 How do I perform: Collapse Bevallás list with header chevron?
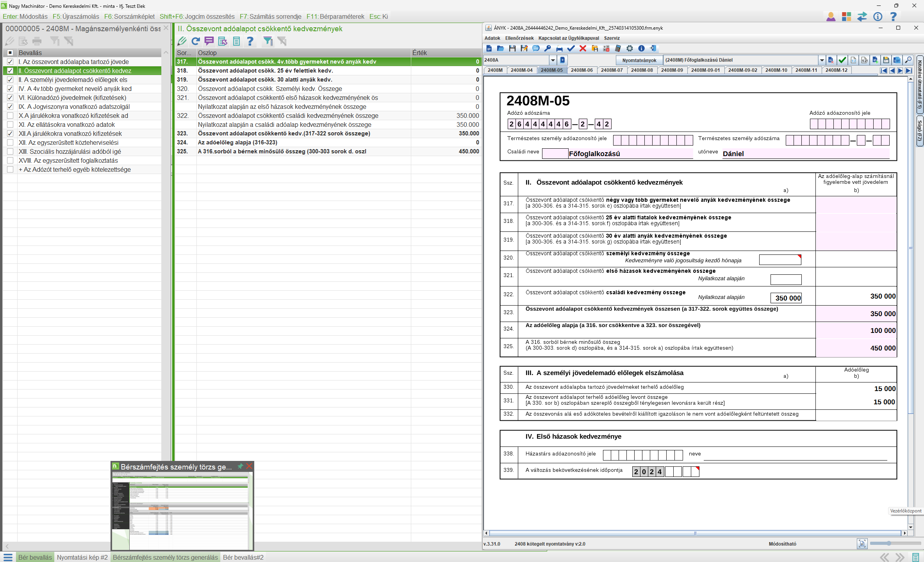tap(166, 53)
